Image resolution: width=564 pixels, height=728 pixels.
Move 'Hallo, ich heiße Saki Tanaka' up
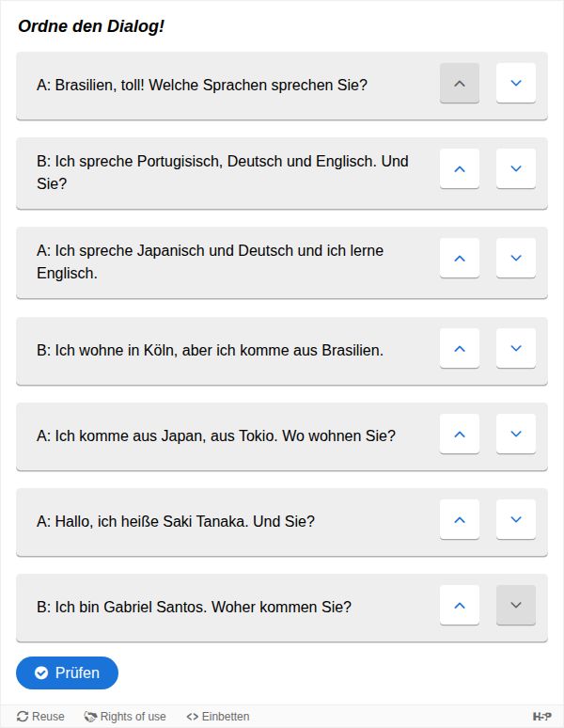point(460,520)
